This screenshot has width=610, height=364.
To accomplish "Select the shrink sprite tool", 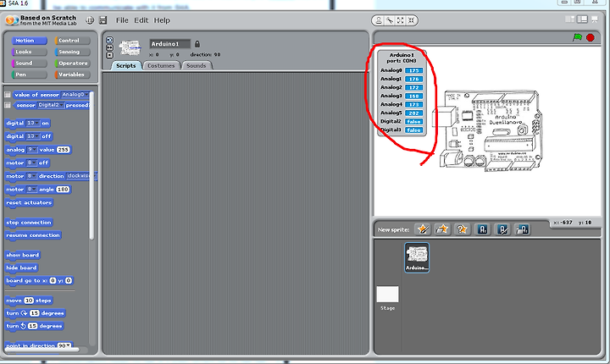I will (411, 20).
